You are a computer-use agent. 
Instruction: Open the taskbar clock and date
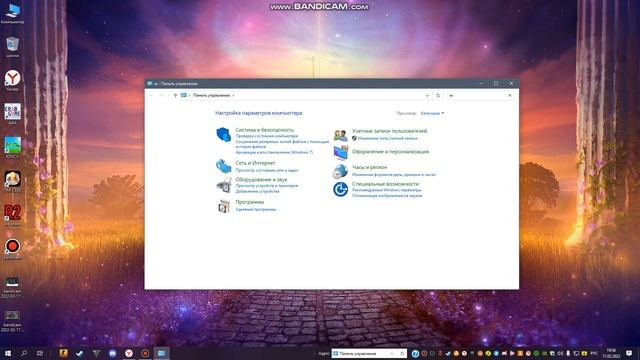(x=611, y=353)
